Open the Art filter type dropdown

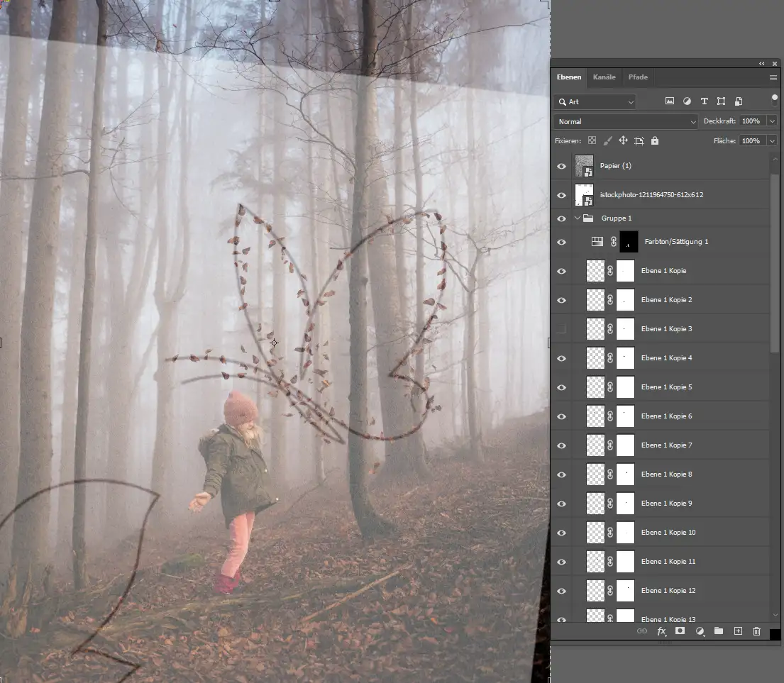click(x=595, y=102)
